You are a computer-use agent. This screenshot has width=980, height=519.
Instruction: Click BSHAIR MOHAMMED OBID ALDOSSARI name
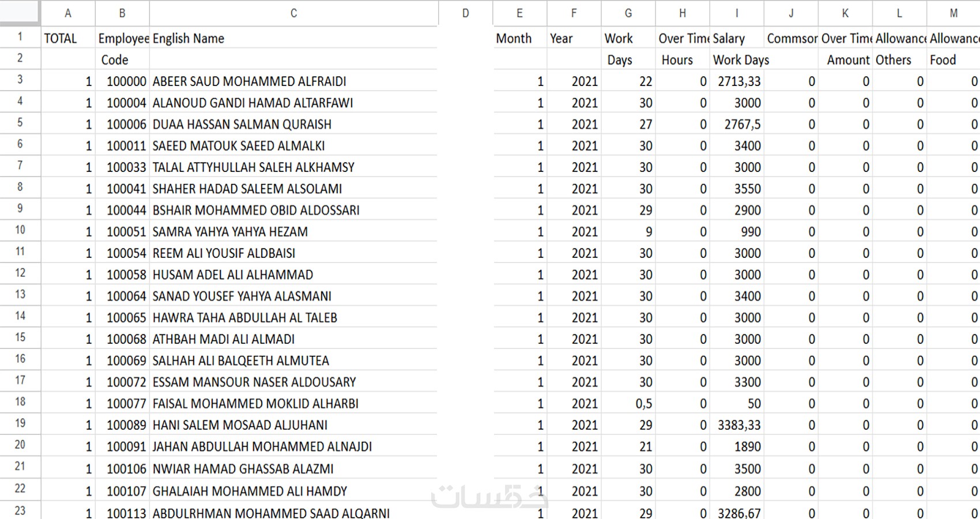[256, 210]
